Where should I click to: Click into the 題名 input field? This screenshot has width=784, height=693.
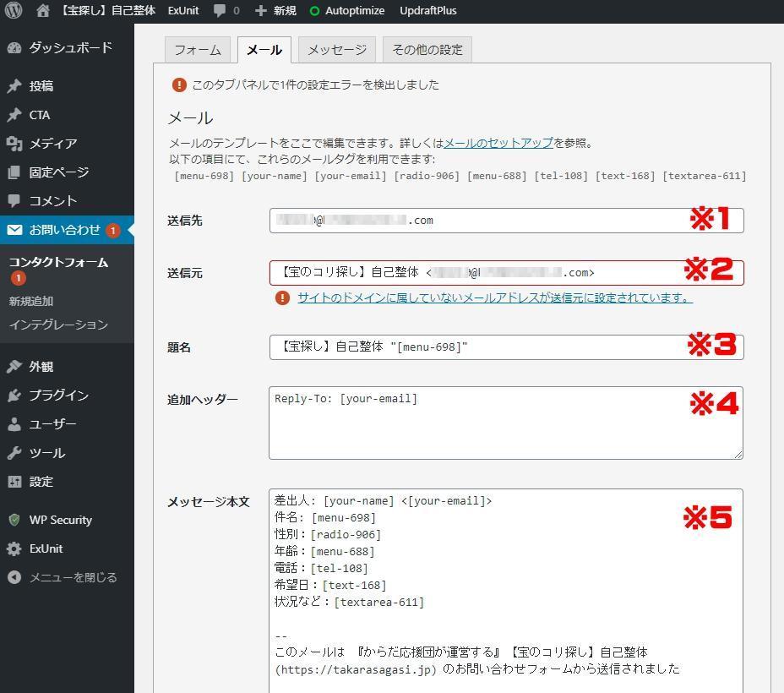[x=507, y=347]
